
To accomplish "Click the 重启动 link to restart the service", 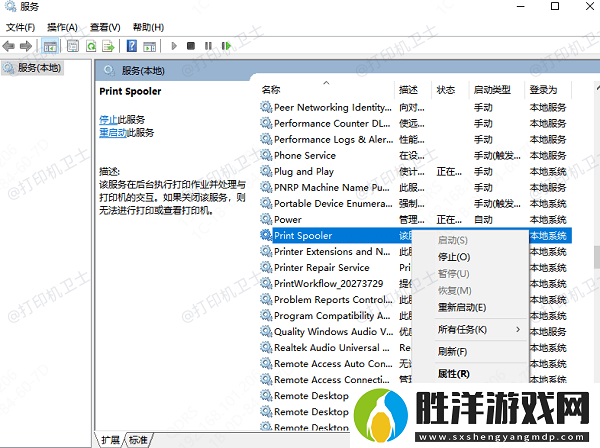I will [x=112, y=133].
